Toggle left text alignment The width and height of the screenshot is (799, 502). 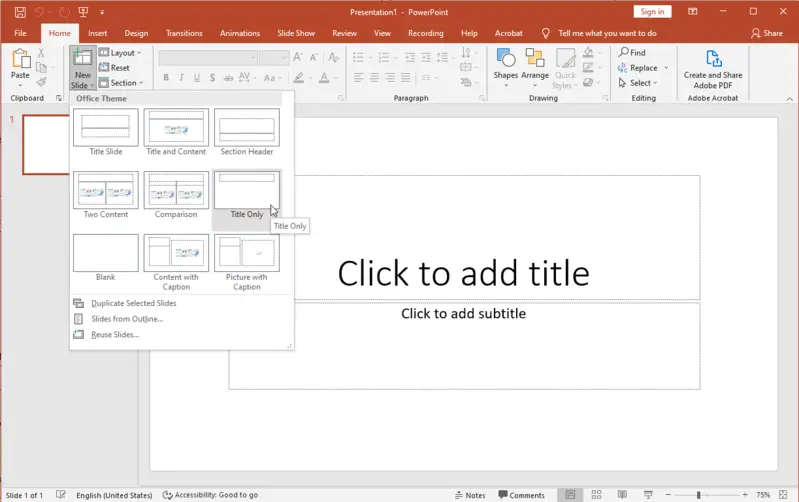point(358,77)
